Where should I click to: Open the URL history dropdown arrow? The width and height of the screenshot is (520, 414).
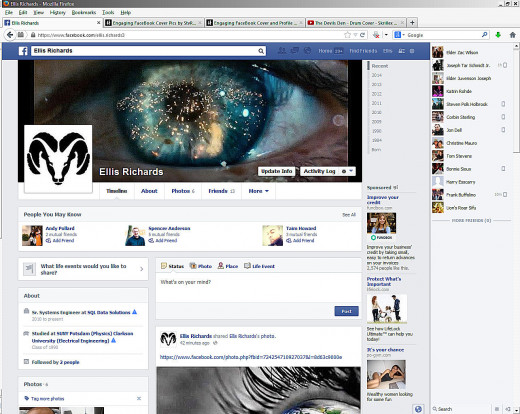tap(355, 35)
